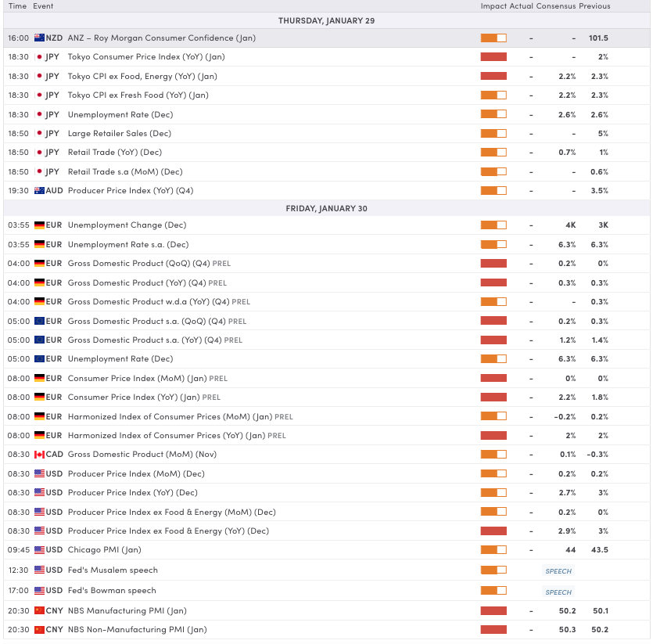This screenshot has width=653, height=644.
Task: Click the impact bar for ANZ Roy Morgan Consumer Confidence
Action: [x=493, y=38]
